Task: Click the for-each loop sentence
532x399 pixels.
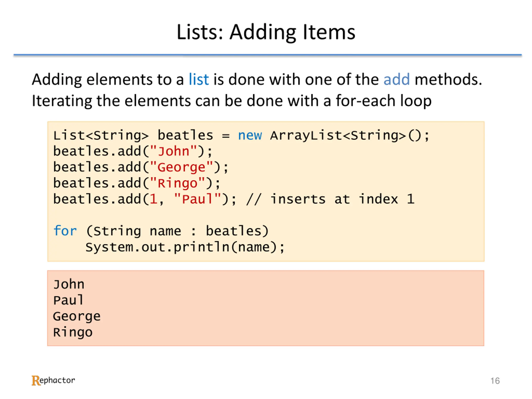Action: click(232, 101)
